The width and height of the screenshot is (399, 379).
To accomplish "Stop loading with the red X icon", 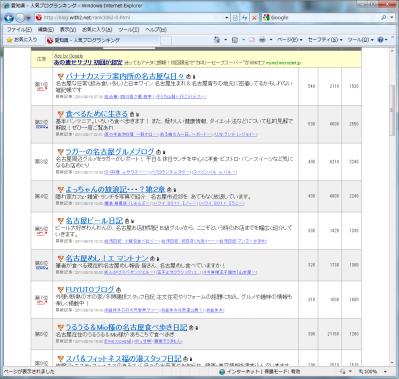I will click(254, 18).
